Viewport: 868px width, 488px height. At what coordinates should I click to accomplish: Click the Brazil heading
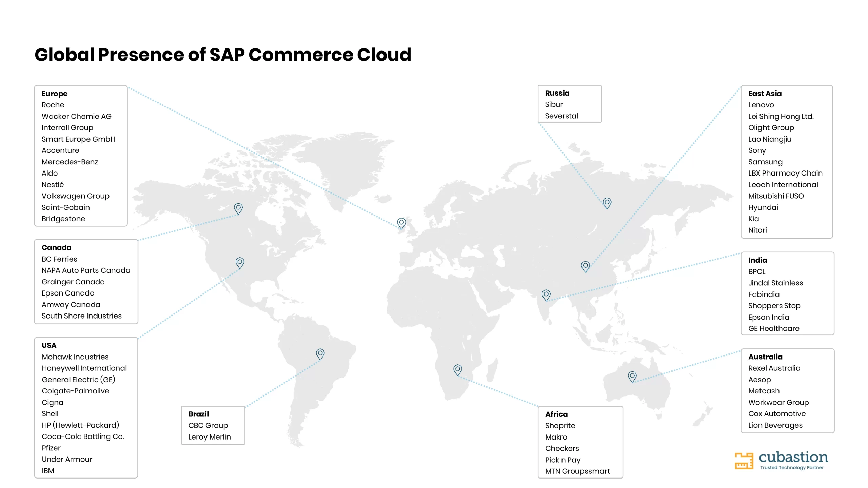point(199,414)
